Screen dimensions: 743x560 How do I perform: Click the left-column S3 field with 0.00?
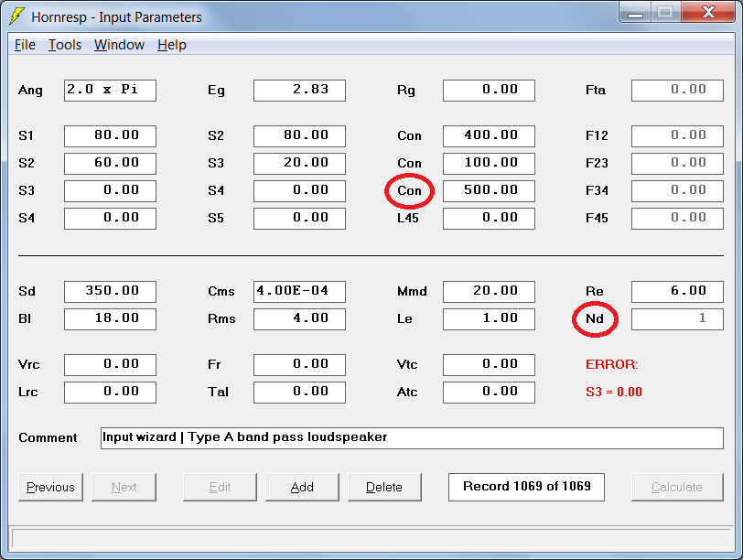(110, 191)
